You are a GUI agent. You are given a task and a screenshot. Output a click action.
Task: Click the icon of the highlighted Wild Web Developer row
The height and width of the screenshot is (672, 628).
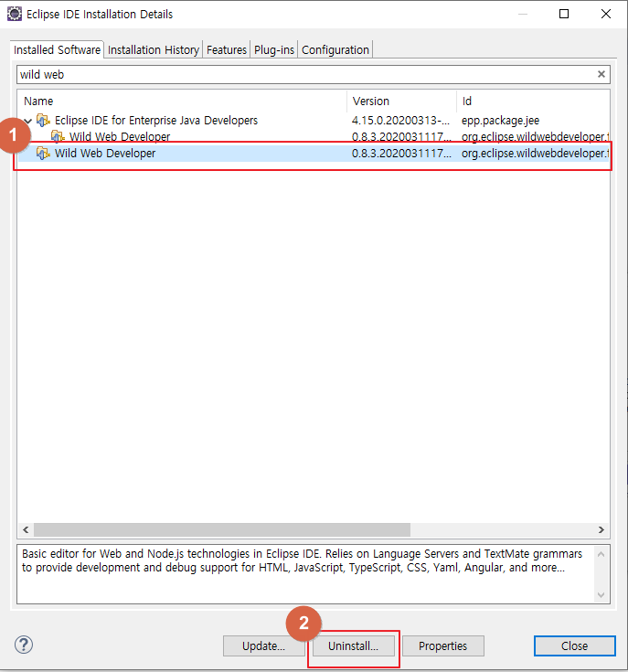43,153
